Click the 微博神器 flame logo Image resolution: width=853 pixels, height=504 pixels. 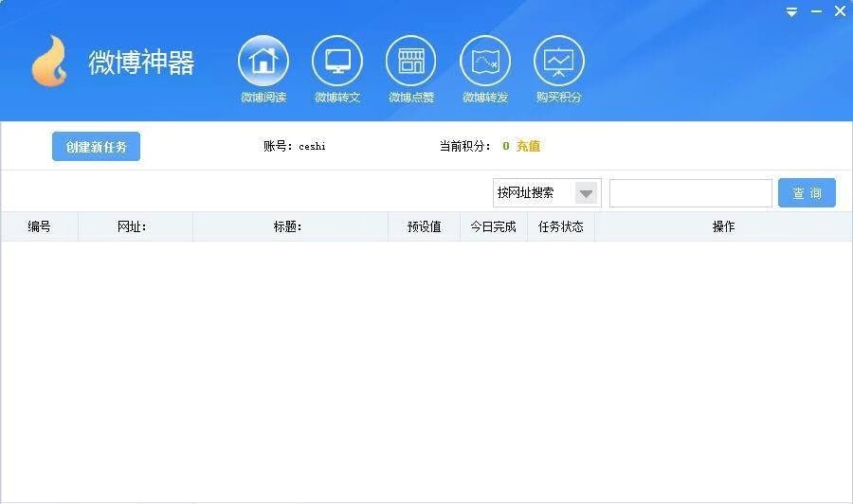tap(49, 62)
